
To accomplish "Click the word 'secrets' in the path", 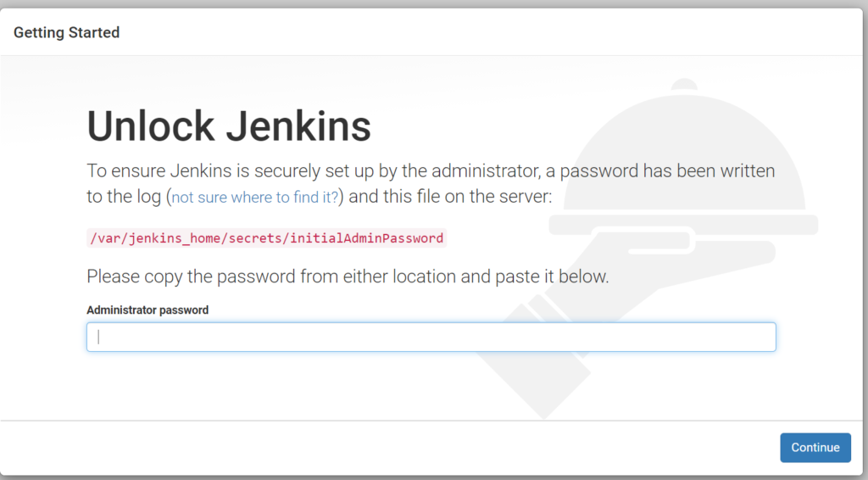I will point(255,238).
